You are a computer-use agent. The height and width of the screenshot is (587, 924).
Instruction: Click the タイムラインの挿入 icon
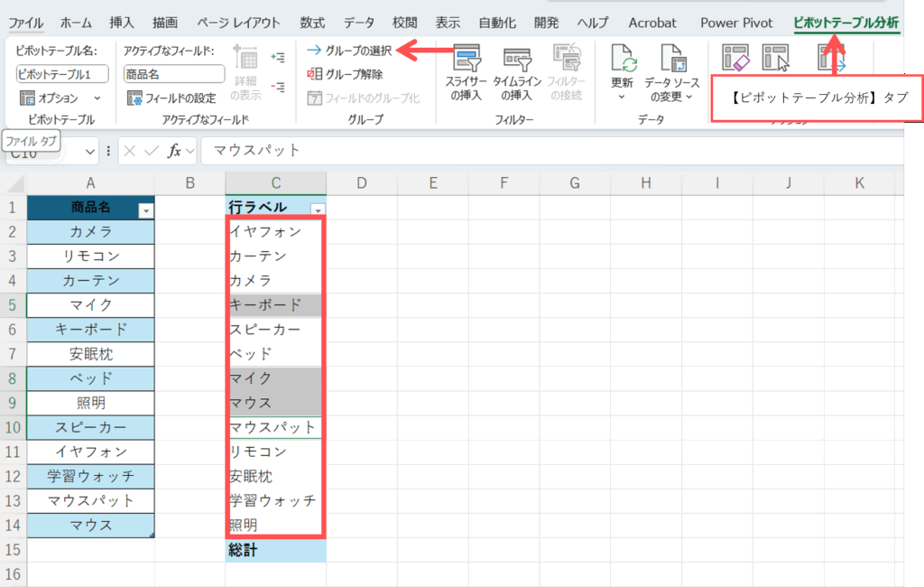point(517,61)
